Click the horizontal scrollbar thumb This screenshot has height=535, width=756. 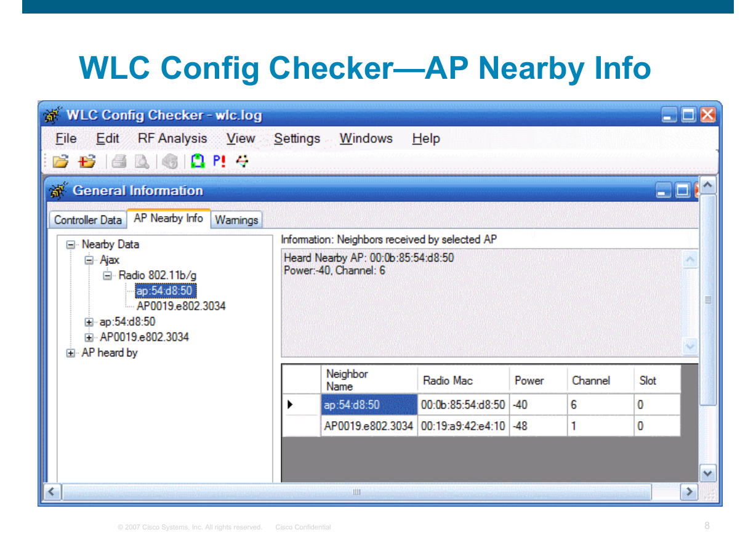pos(356,491)
